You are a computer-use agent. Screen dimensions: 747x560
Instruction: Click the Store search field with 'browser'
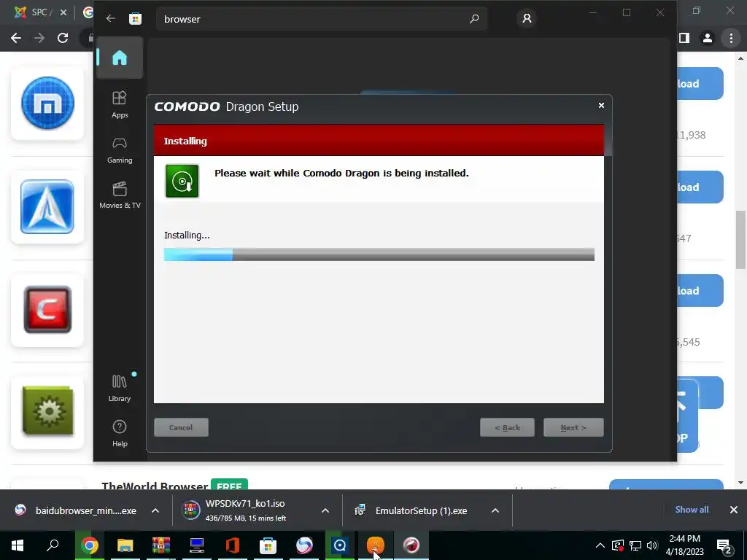coord(321,19)
